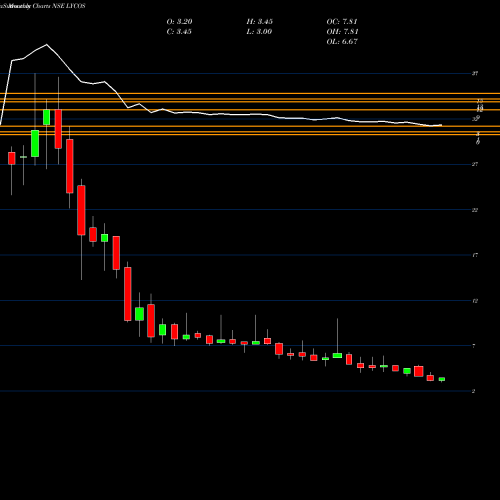
Task: Click the 37 price axis label
Action: [x=475, y=73]
